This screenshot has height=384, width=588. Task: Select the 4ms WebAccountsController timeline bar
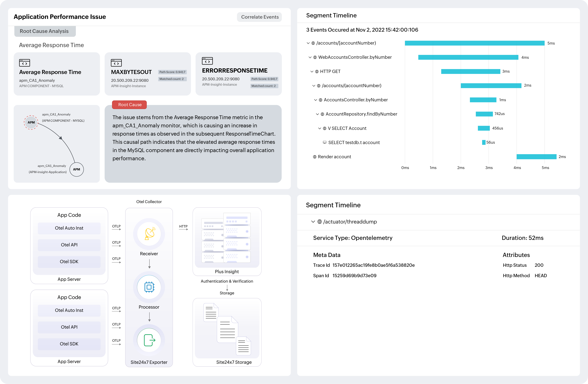pos(468,57)
